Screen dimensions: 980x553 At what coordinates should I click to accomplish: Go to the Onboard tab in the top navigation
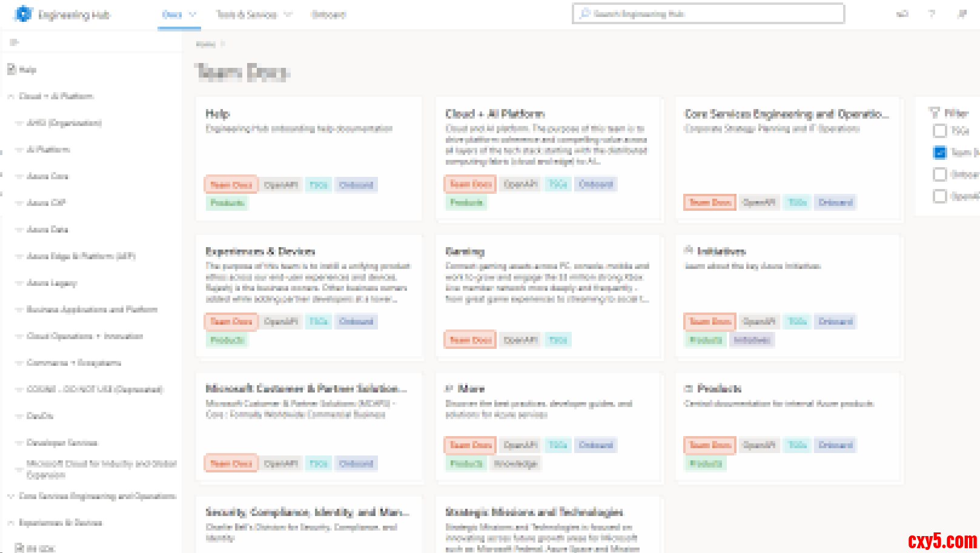(328, 15)
